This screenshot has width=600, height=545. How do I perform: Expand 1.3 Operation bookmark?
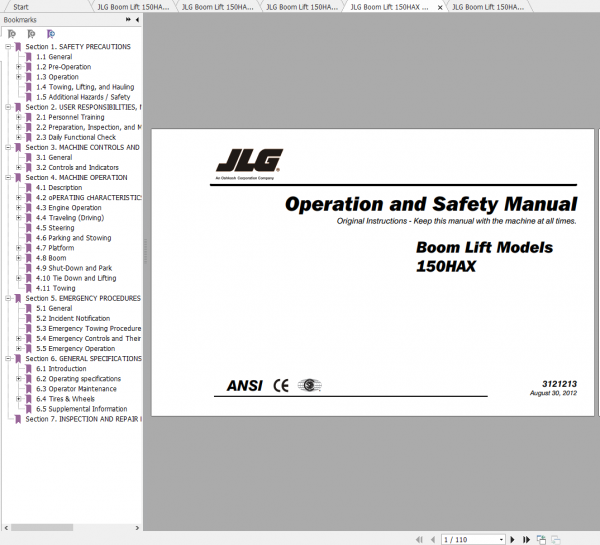coord(18,77)
